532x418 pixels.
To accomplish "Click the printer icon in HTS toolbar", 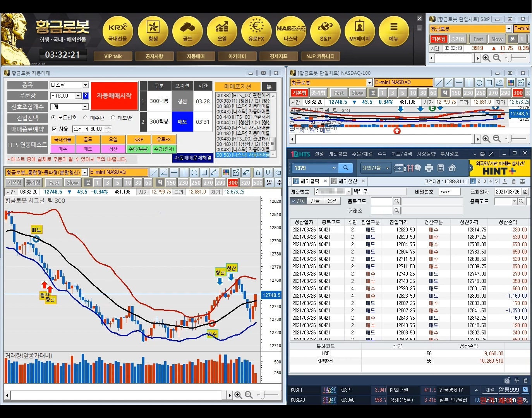I will (429, 168).
